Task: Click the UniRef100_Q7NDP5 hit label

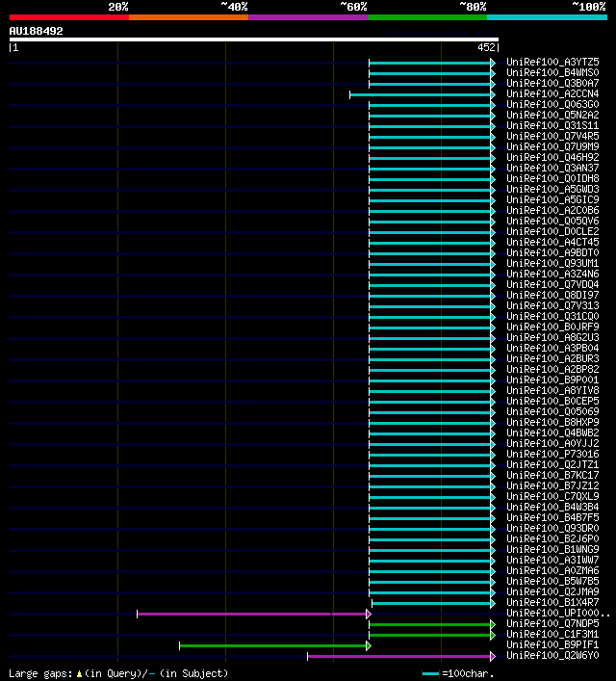Action: [552, 623]
